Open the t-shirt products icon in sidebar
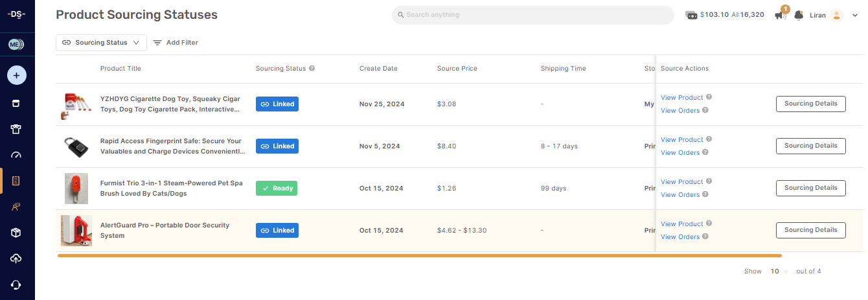Screen dimensions: 868x300 coord(17,129)
